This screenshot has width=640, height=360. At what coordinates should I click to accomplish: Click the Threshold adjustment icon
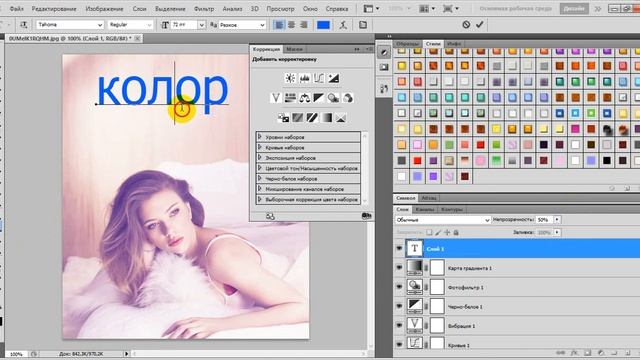(312, 118)
